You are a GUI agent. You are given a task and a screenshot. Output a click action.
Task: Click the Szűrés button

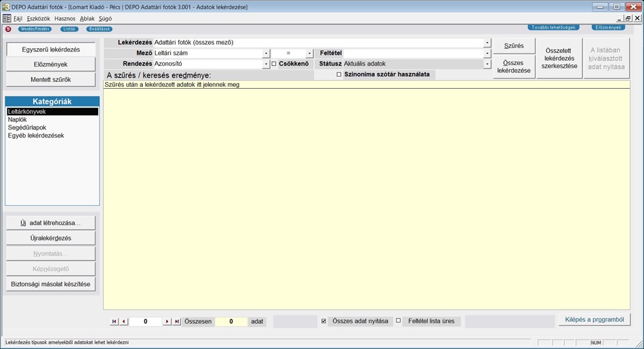pyautogui.click(x=514, y=46)
